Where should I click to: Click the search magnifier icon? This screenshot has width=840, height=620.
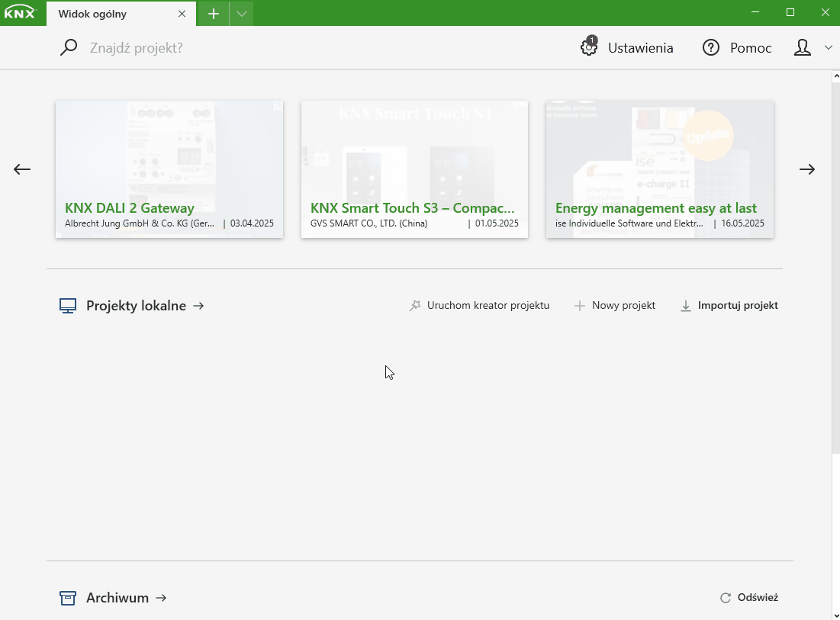tap(69, 47)
